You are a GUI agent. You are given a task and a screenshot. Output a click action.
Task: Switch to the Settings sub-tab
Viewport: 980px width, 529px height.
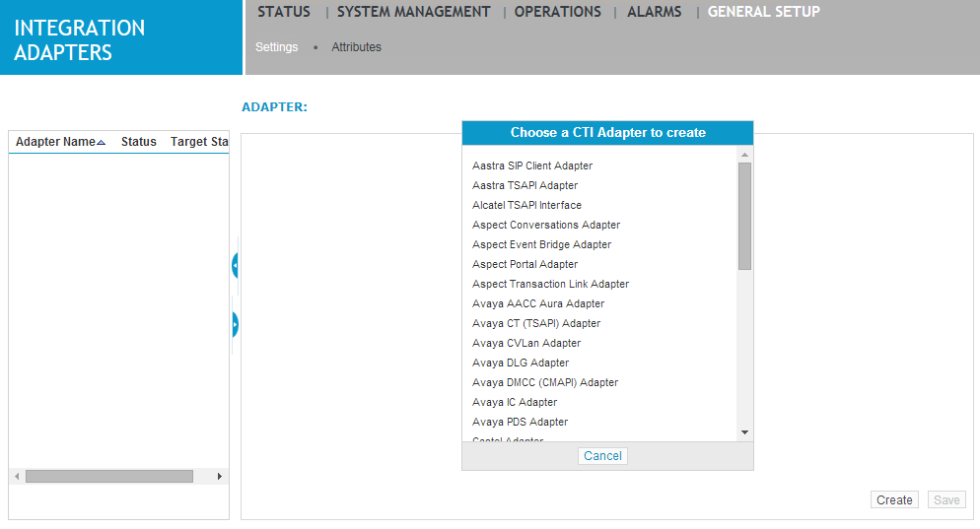click(x=276, y=47)
